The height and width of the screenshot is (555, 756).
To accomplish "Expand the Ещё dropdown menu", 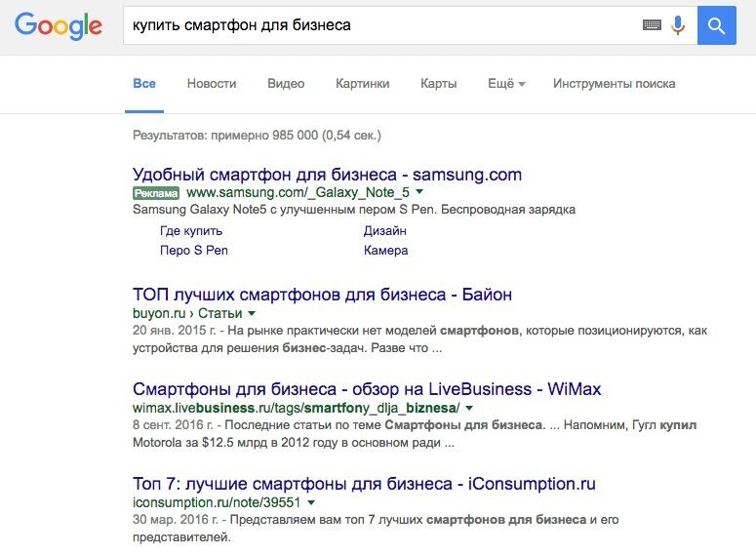I will click(506, 84).
